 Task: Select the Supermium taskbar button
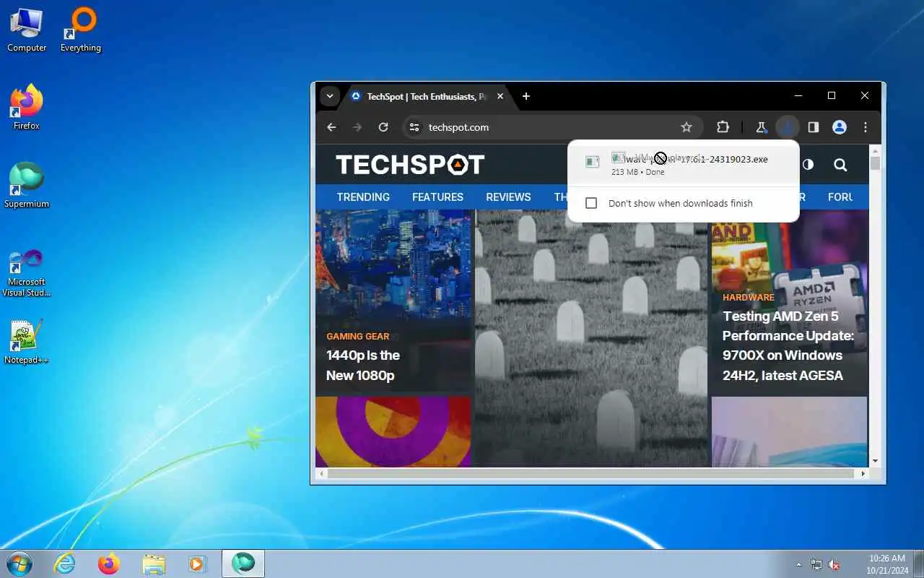[x=243, y=564]
